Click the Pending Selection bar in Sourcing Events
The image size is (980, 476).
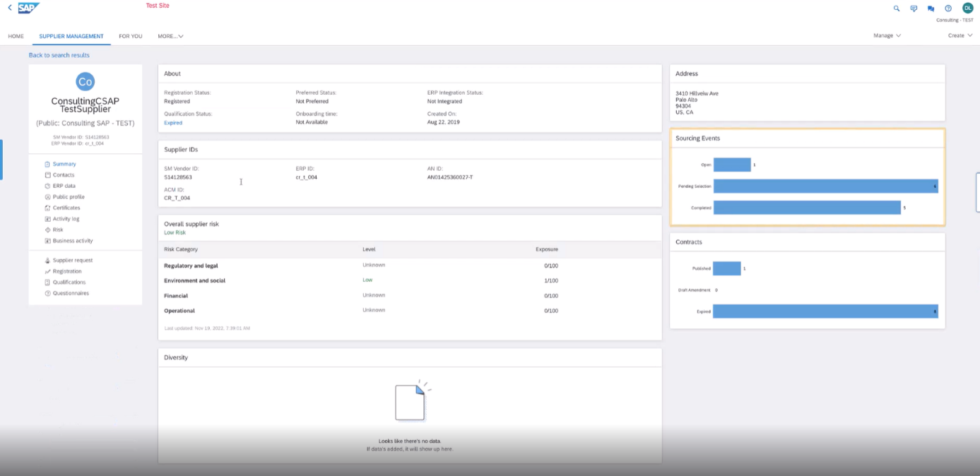click(825, 186)
